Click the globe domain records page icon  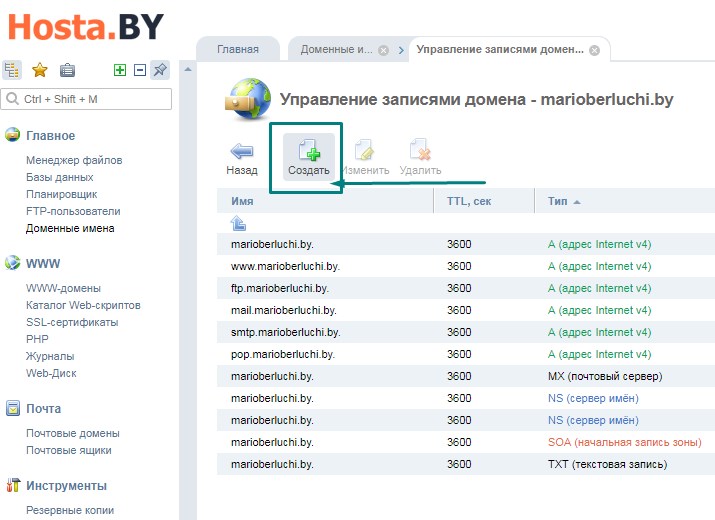(x=248, y=99)
